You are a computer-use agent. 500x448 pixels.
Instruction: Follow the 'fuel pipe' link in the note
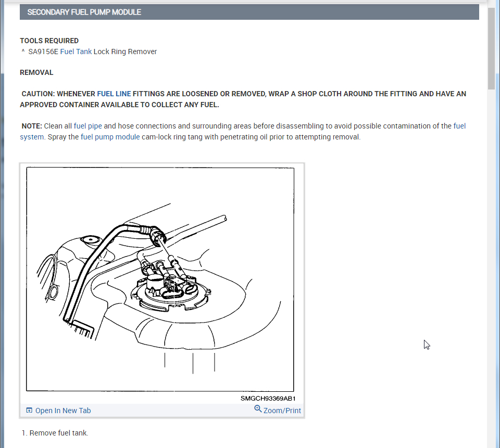coord(87,126)
